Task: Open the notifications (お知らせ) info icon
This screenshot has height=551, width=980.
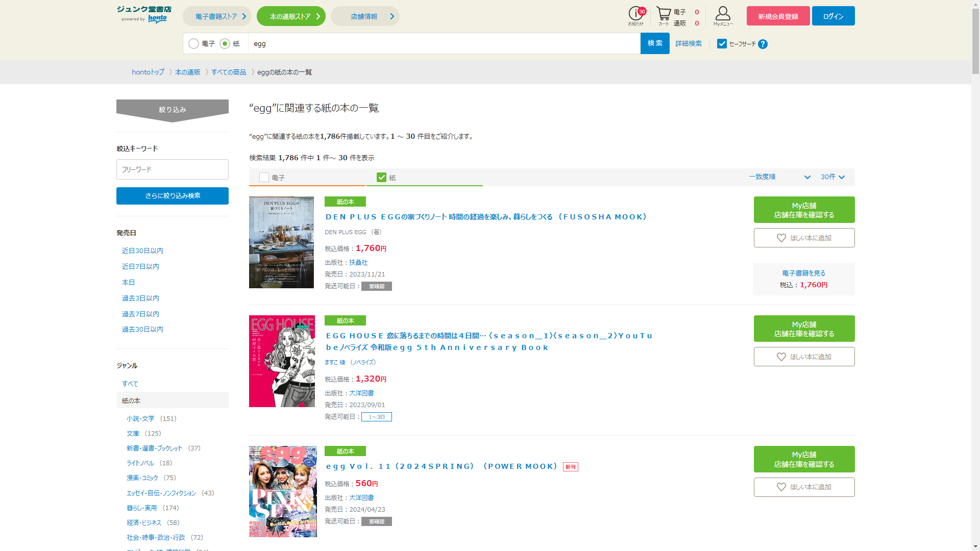Action: 636,14
